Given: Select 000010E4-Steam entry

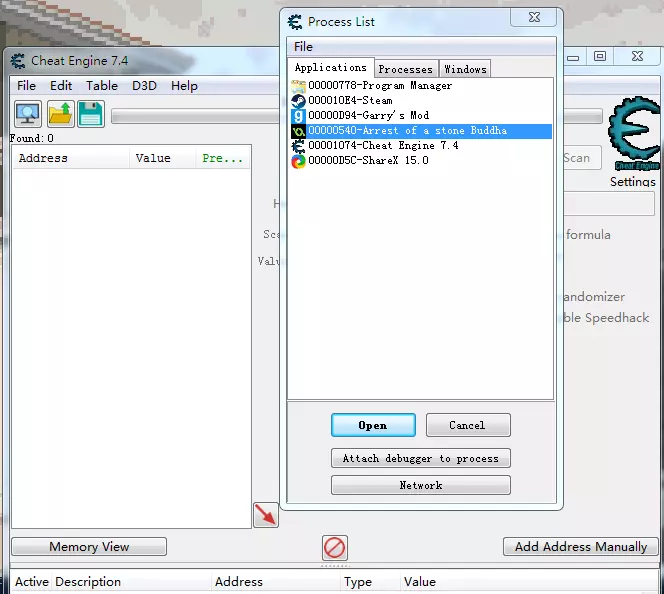Looking at the screenshot, I should (421, 101).
